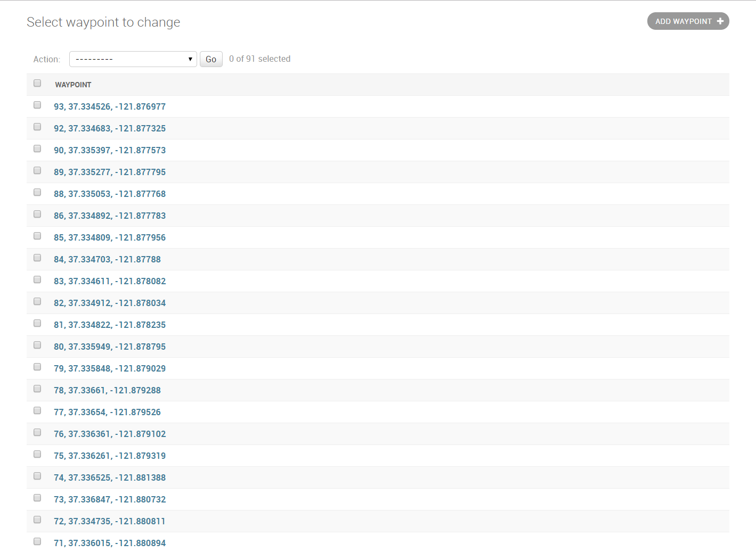The width and height of the screenshot is (756, 552).
Task: Go to waypoint 72, 37.334735, -121.880811
Action: click(x=110, y=521)
